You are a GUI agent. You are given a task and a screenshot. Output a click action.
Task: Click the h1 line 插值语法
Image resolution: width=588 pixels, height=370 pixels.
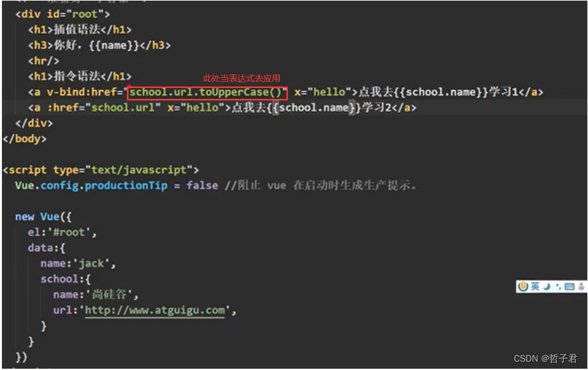click(x=80, y=29)
